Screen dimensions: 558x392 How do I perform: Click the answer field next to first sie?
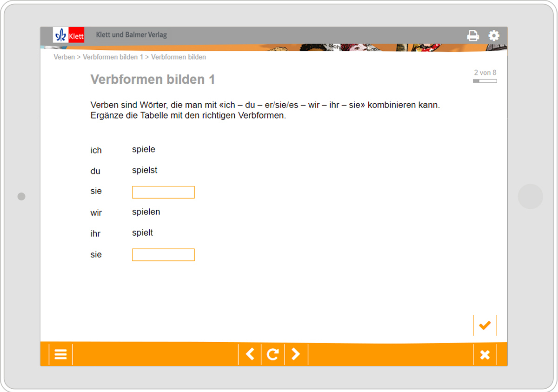(163, 192)
